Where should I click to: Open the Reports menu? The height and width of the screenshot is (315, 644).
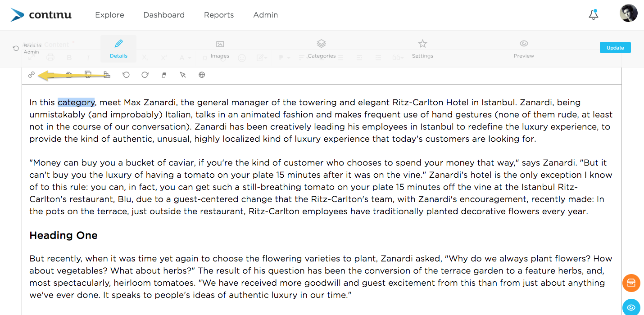click(219, 15)
